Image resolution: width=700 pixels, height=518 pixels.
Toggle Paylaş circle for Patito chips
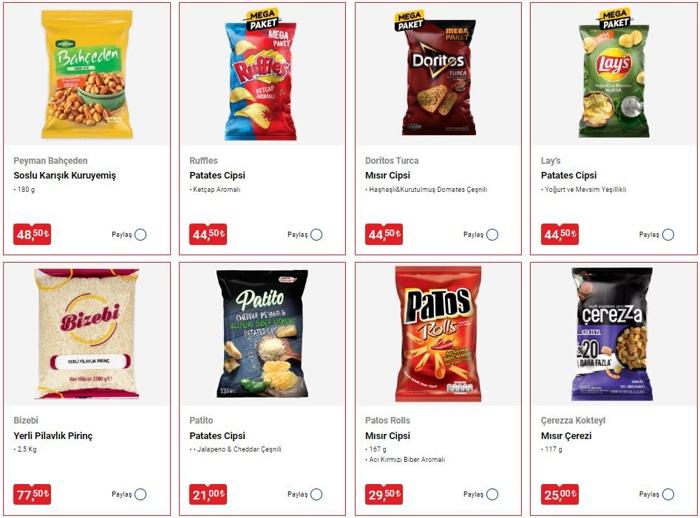click(316, 494)
